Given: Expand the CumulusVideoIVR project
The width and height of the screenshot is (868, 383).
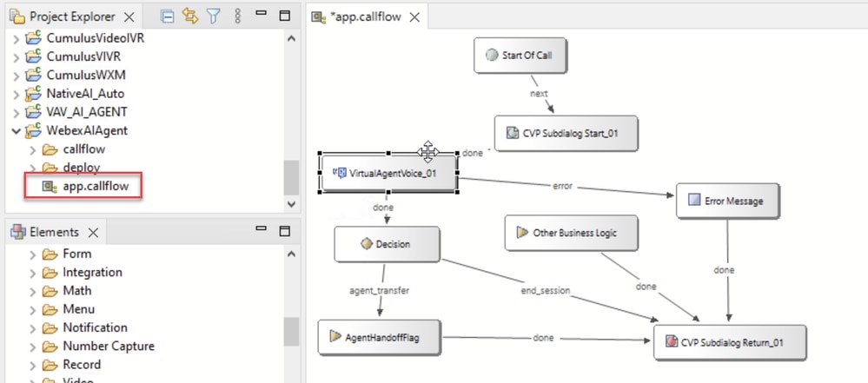Looking at the screenshot, I should click(x=17, y=39).
